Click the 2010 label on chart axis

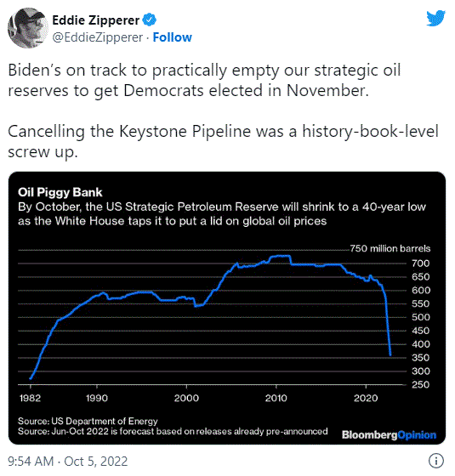pos(276,398)
